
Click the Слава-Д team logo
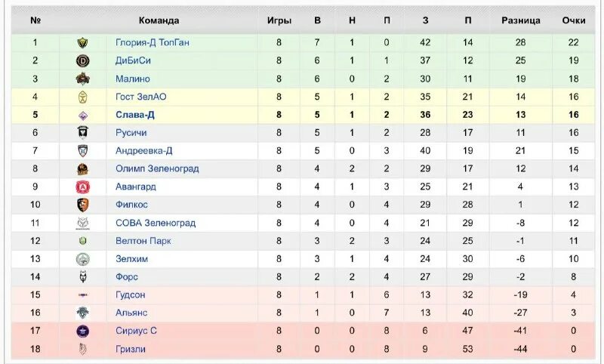(x=82, y=115)
